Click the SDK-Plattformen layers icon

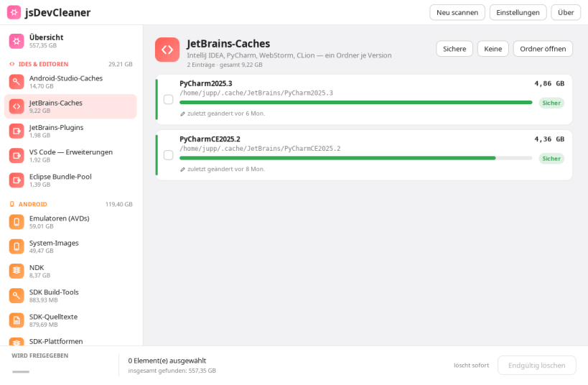pyautogui.click(x=17, y=342)
